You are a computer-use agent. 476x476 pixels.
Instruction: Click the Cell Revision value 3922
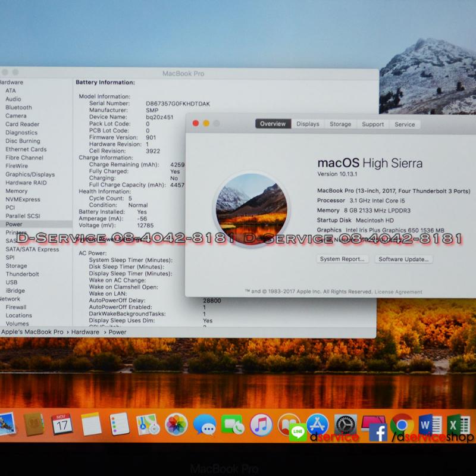point(153,151)
